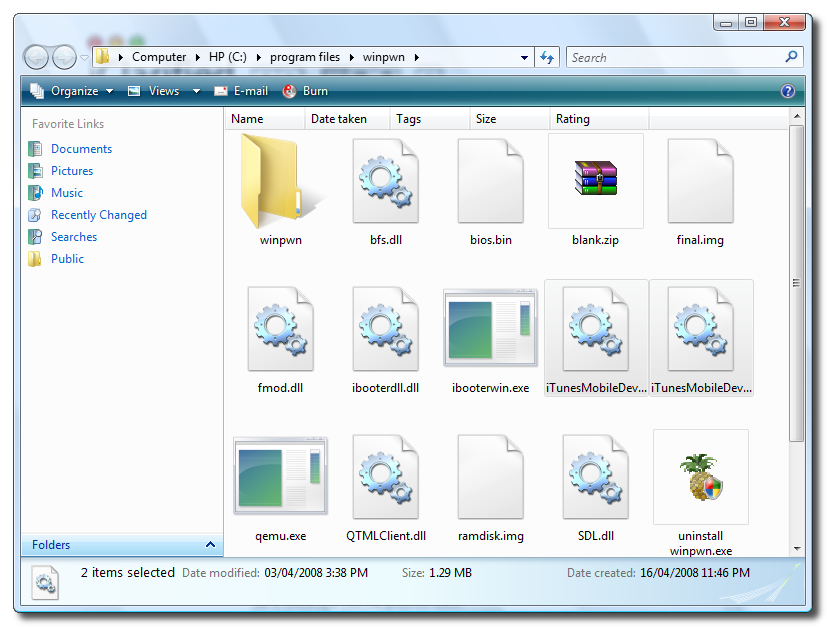
Task: Expand the HP (C:) breadcrumb arrow
Action: [x=258, y=57]
